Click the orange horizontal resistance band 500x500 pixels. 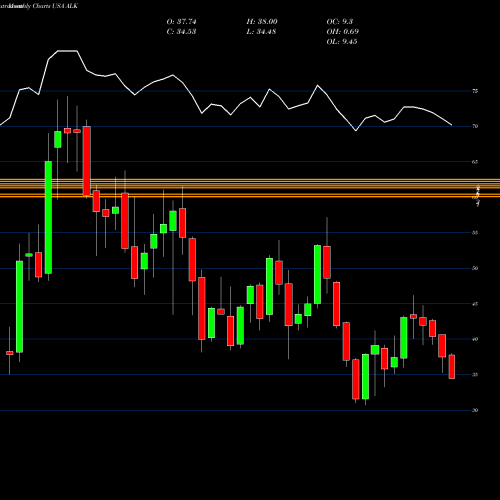[x=250, y=188]
